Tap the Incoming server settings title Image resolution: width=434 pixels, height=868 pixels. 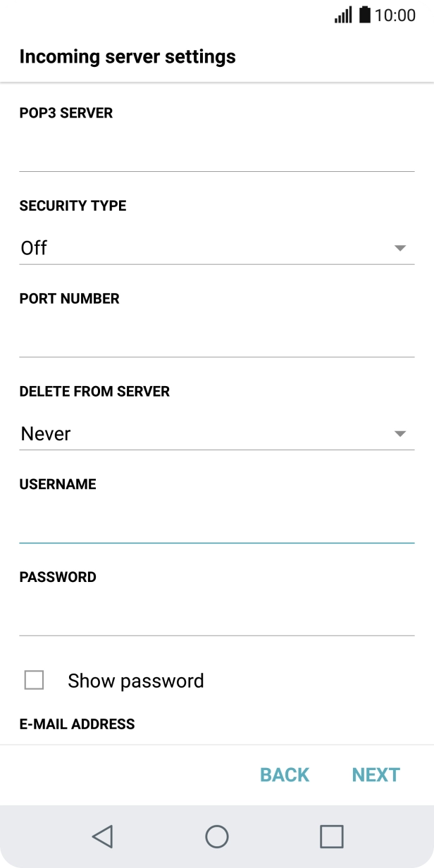coord(128,56)
